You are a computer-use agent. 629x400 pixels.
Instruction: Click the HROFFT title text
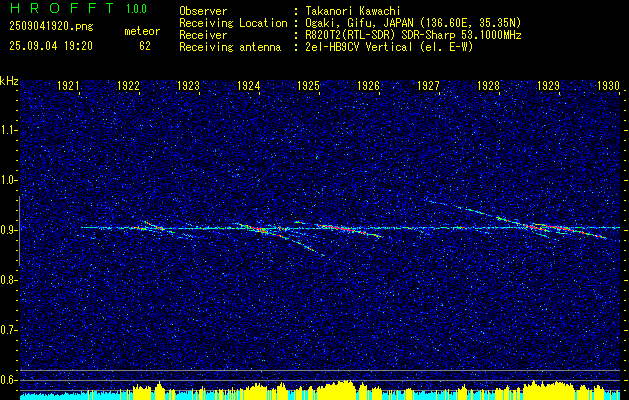pyautogui.click(x=62, y=8)
